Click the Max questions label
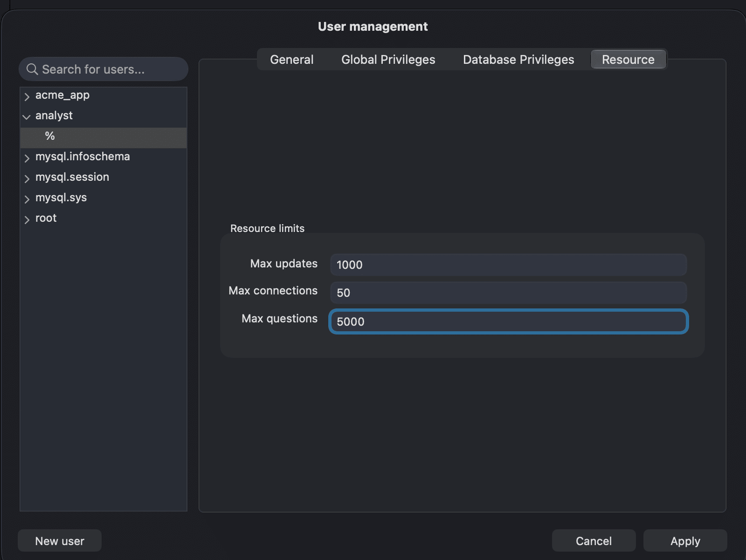Image resolution: width=746 pixels, height=560 pixels. pos(280,319)
